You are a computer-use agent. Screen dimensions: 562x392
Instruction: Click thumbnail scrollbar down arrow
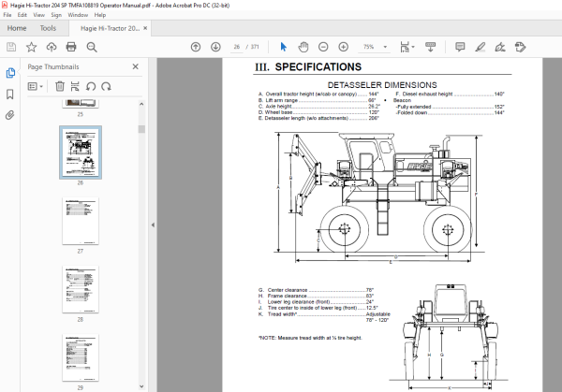click(141, 386)
